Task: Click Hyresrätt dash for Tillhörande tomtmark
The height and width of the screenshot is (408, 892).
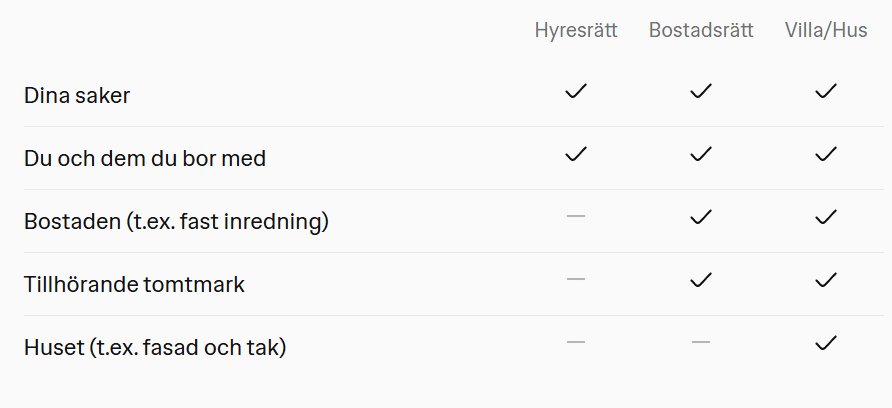Action: click(576, 279)
